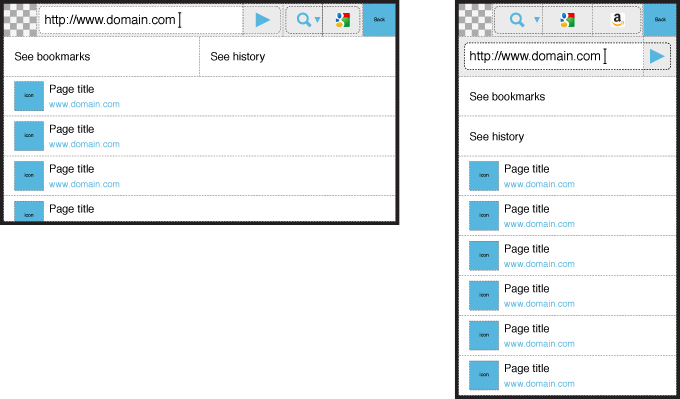Viewport: 680px width, 399px height.
Task: Select fourth Page title text in portrait mockup
Action: pyautogui.click(x=526, y=289)
